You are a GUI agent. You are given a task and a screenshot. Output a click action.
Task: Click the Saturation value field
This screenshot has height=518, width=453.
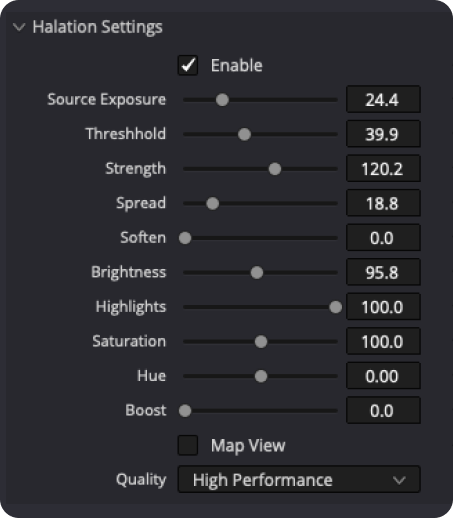383,341
